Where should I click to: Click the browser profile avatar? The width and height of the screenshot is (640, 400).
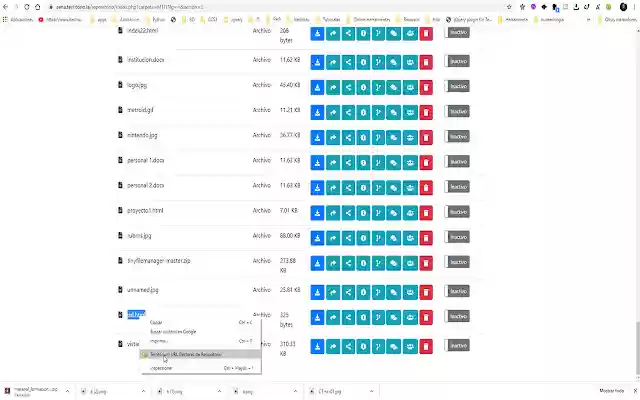623,7
